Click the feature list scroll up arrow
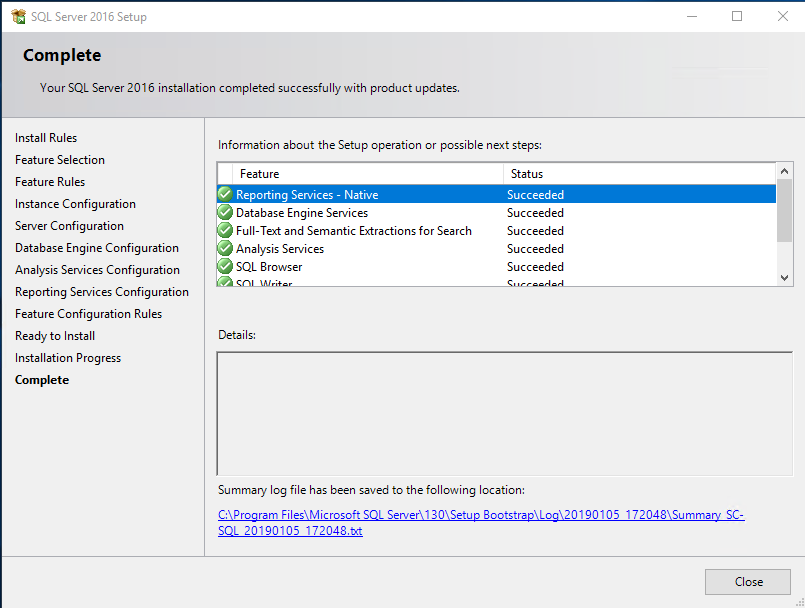The image size is (805, 608). tap(784, 171)
